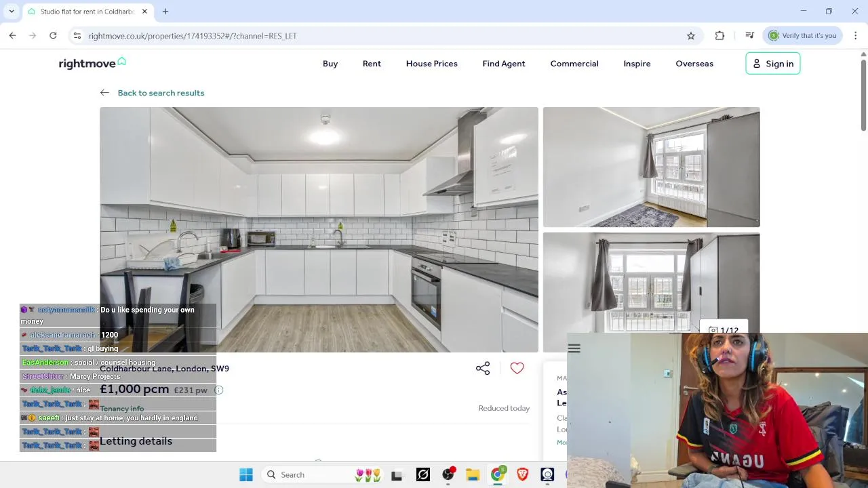Click the Tenancy info link
This screenshot has height=488, width=868.
pyautogui.click(x=122, y=409)
